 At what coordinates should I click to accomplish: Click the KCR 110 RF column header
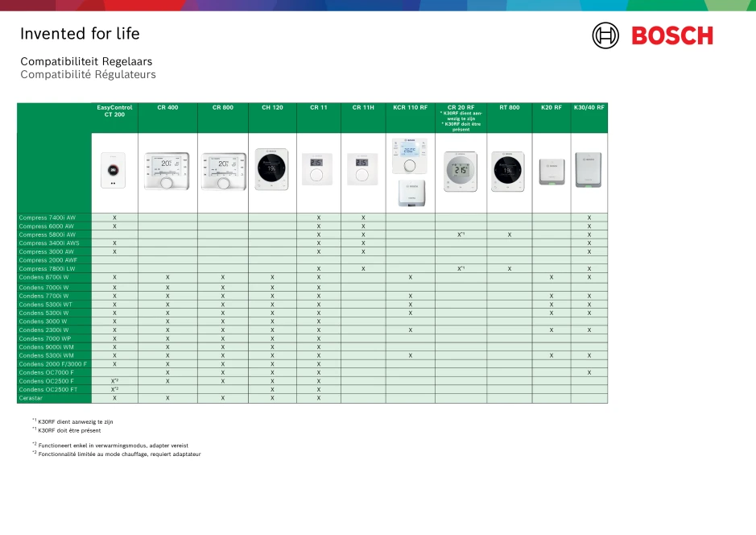(x=411, y=107)
